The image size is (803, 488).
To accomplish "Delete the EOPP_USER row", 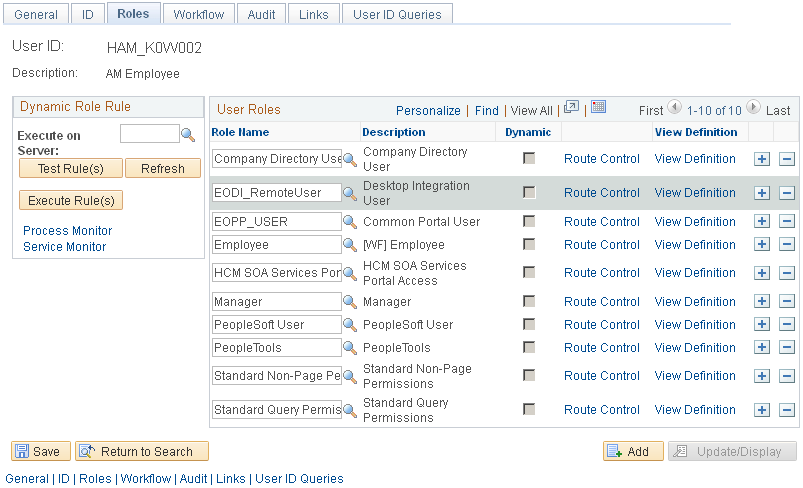I will click(x=787, y=222).
